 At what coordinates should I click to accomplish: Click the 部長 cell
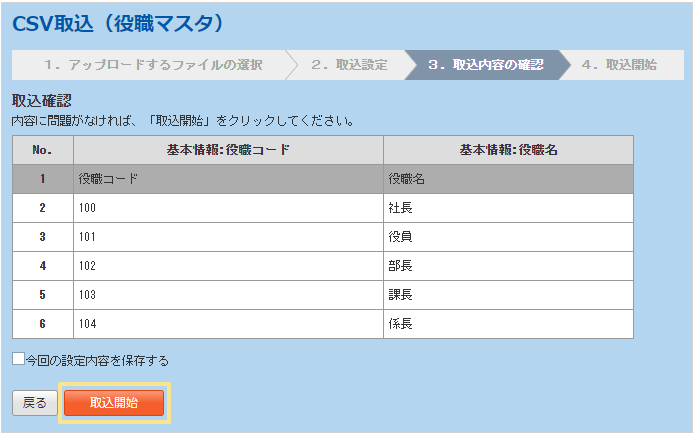point(508,266)
